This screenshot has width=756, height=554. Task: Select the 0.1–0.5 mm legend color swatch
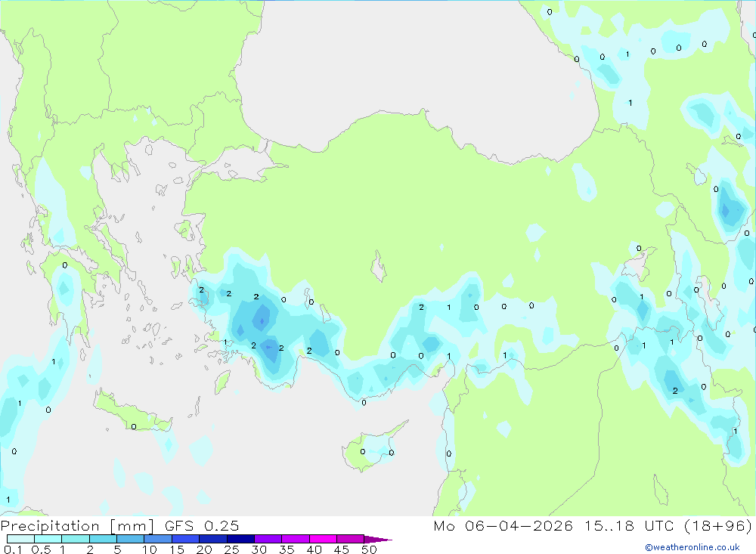[20, 539]
